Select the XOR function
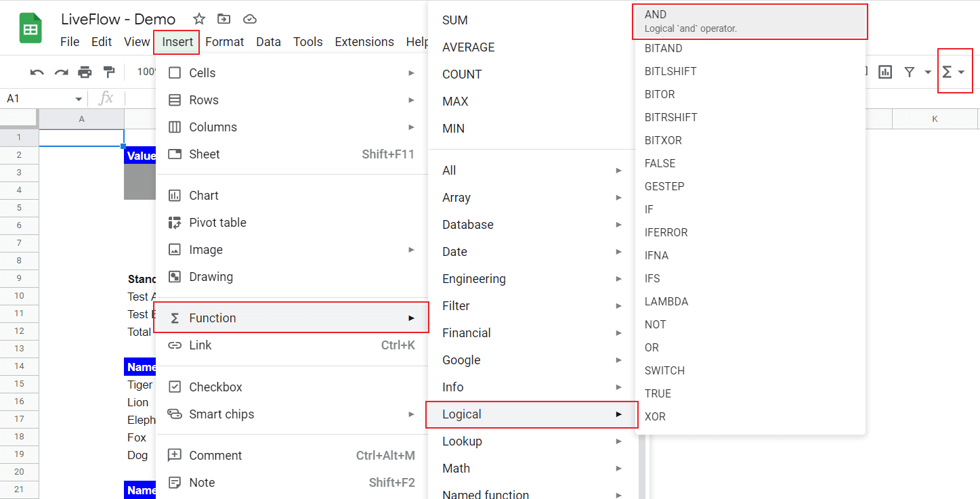The height and width of the screenshot is (499, 980). click(x=750, y=417)
